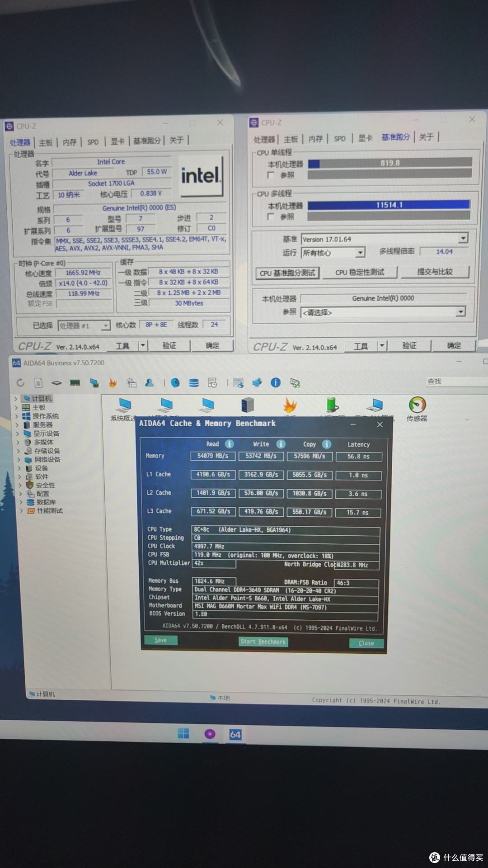Open the flame icon in AIDA64 content pane
488x868 pixels.
pos(290,406)
